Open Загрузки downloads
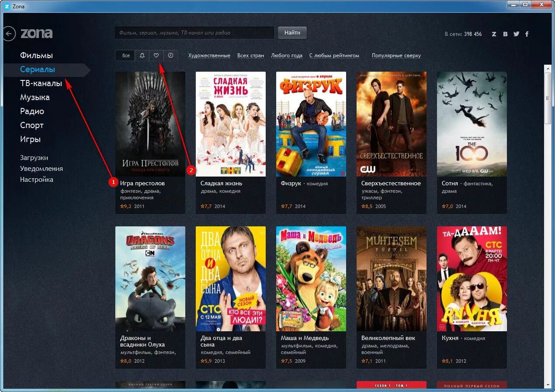 [x=34, y=158]
